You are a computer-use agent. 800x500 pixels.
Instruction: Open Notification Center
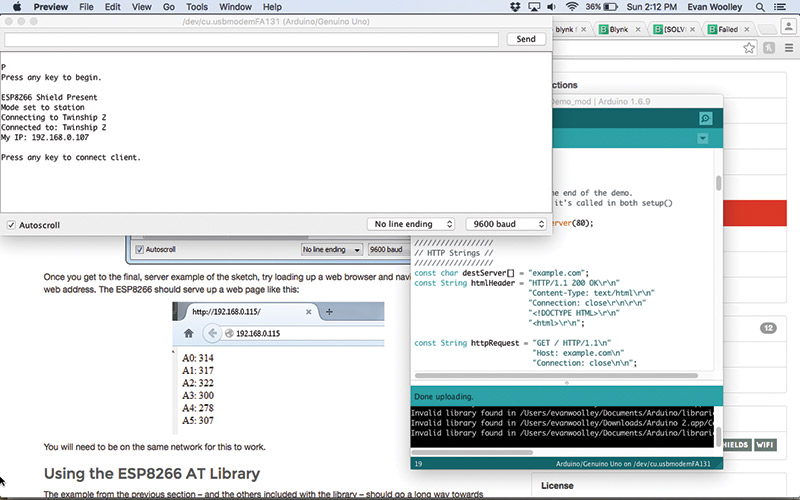pyautogui.click(x=780, y=7)
